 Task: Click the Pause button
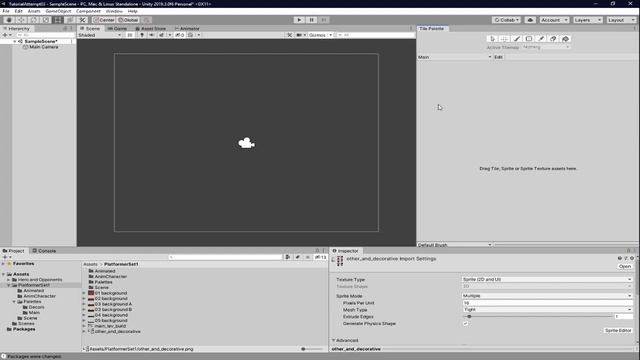coord(311,20)
